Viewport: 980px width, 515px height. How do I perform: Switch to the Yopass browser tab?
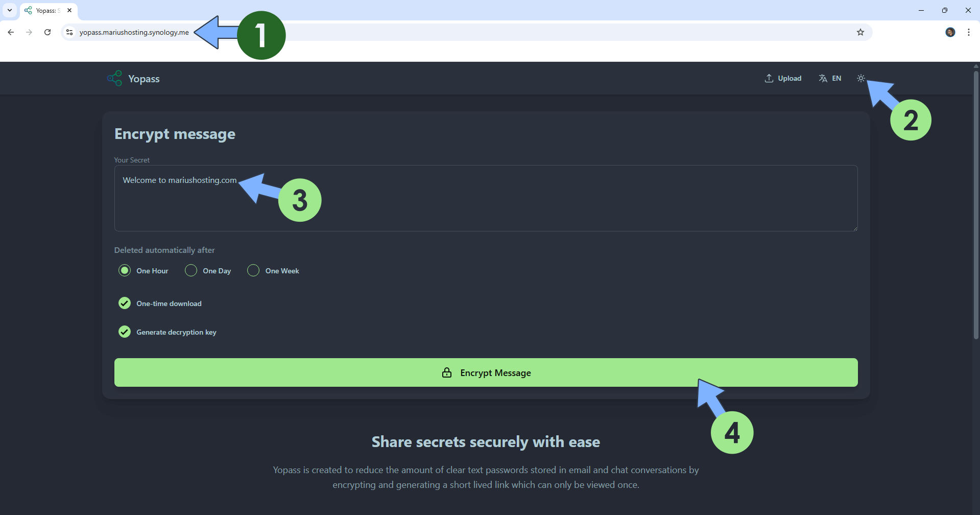pos(46,10)
